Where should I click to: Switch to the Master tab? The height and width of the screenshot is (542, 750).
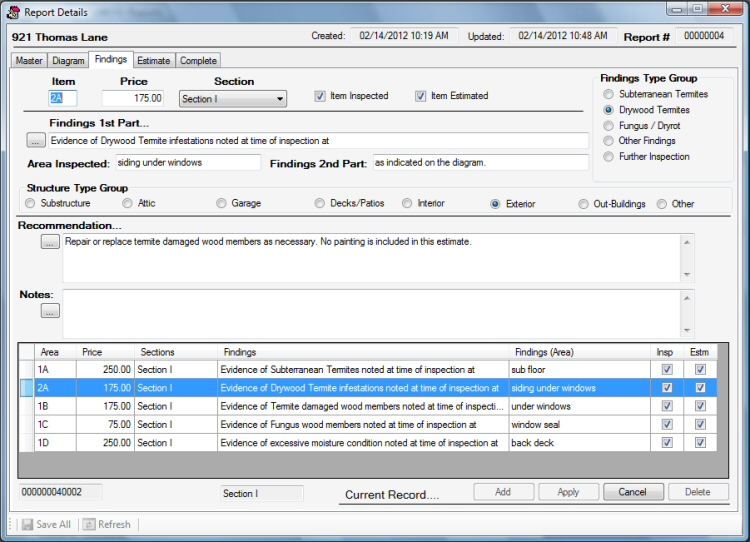coord(29,61)
